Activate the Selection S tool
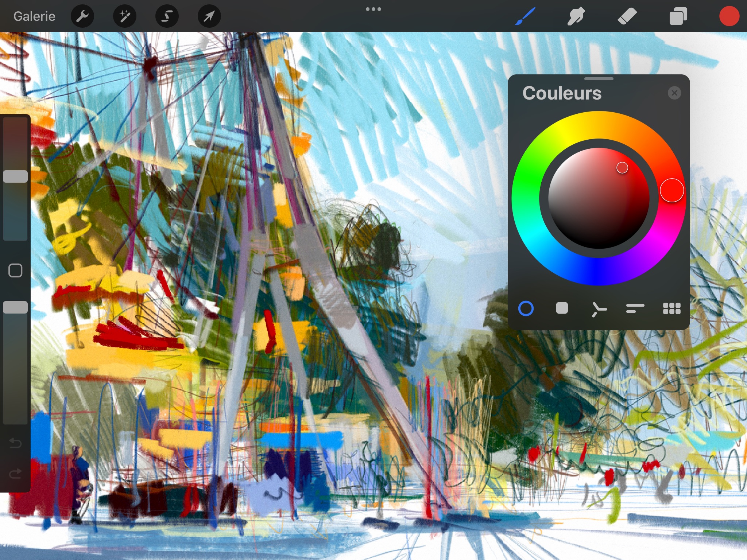 (x=167, y=16)
